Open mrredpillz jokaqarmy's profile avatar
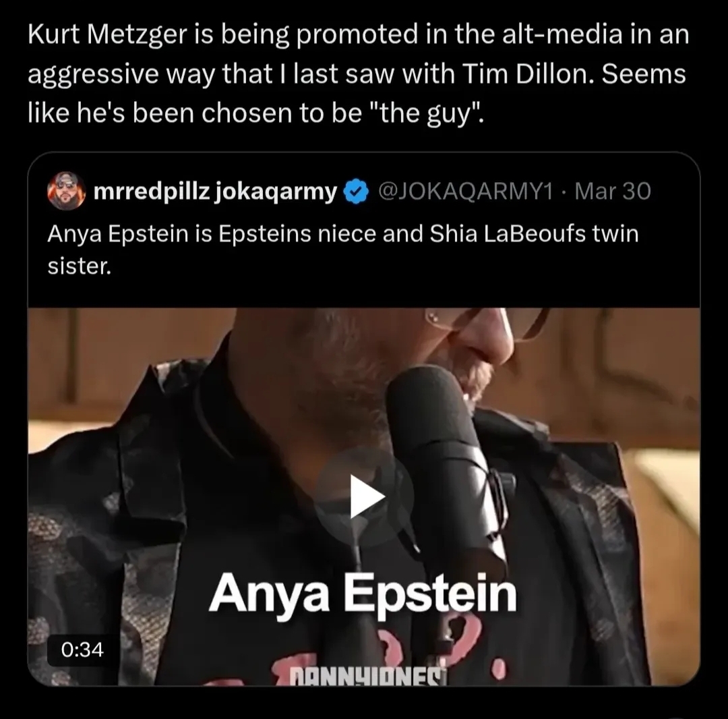 [66, 191]
